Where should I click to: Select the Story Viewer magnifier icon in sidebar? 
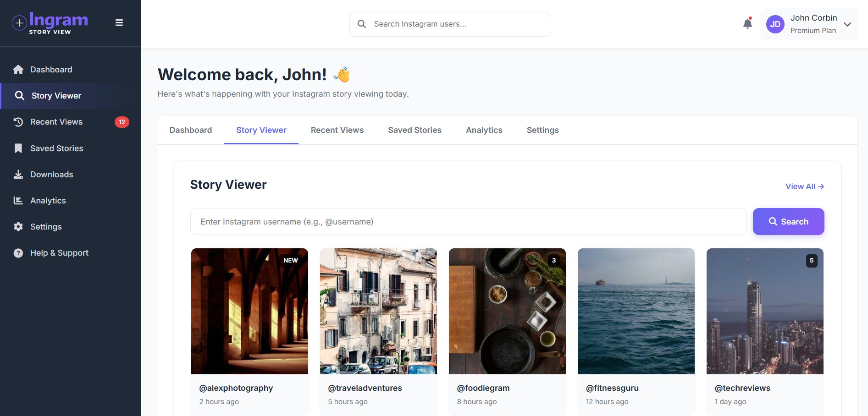tap(20, 96)
